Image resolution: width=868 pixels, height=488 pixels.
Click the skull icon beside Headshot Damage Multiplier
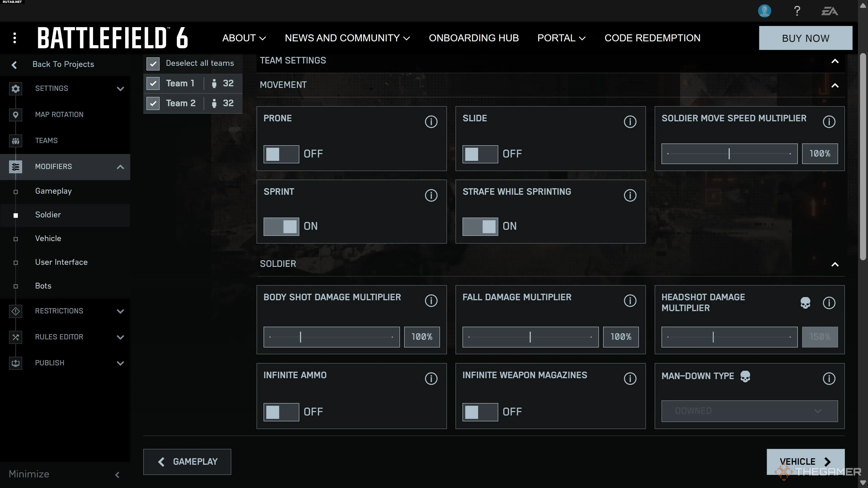point(805,303)
